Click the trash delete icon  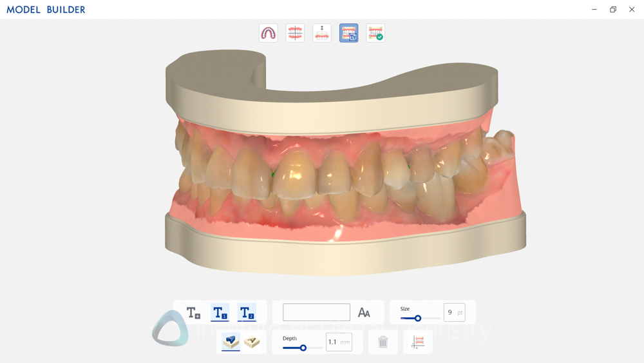click(383, 342)
